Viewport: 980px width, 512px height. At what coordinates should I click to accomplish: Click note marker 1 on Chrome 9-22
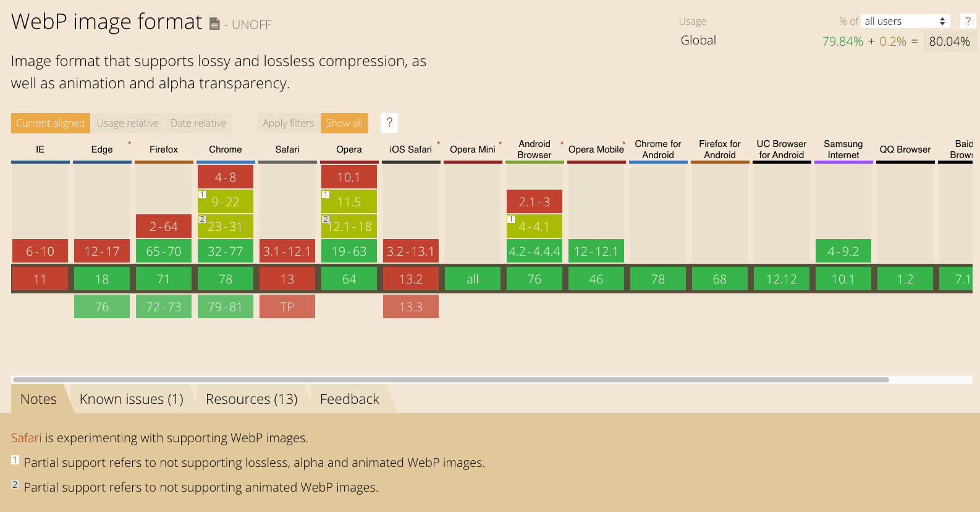tap(202, 195)
